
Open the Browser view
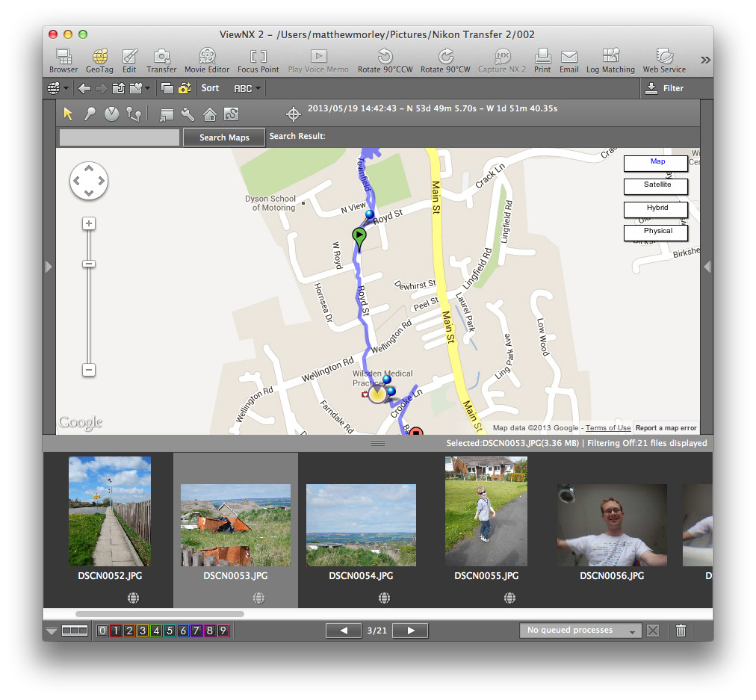pos(63,61)
